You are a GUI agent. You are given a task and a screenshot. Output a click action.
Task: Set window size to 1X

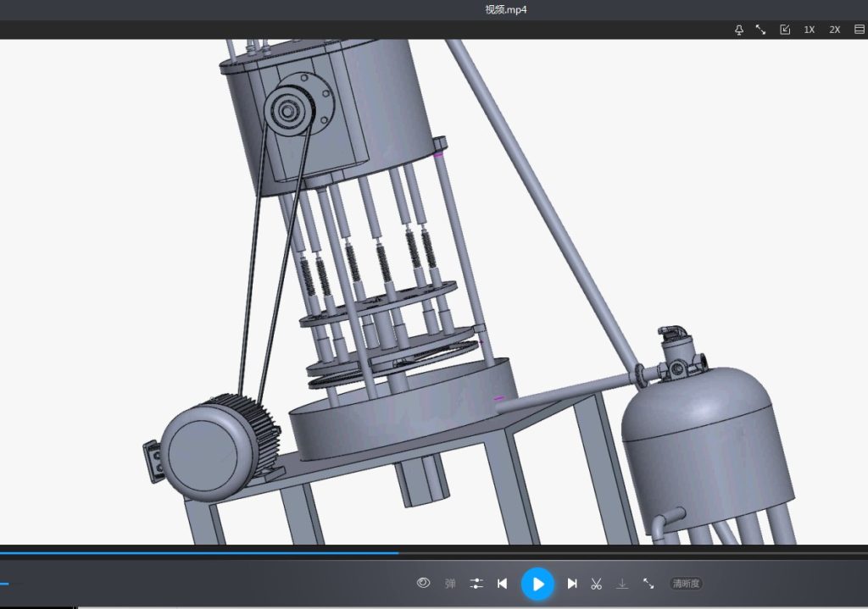(x=810, y=30)
